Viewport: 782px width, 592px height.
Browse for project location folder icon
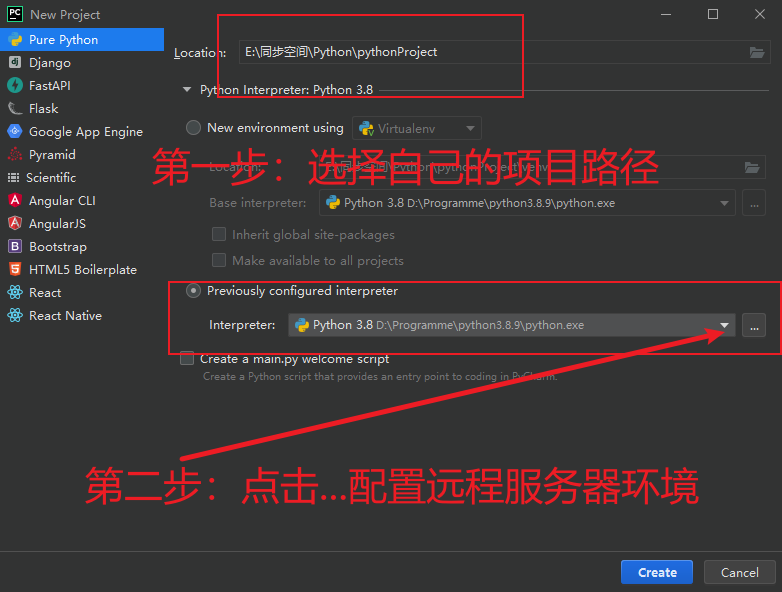[x=757, y=52]
